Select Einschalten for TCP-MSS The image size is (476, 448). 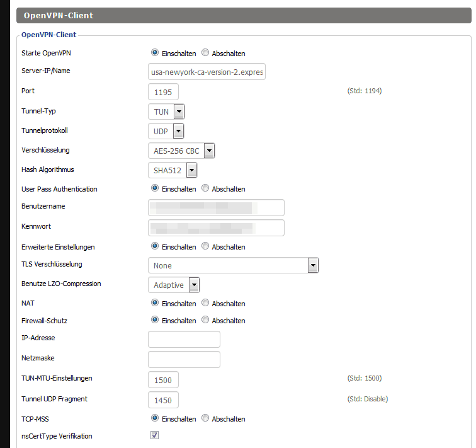[x=155, y=418]
